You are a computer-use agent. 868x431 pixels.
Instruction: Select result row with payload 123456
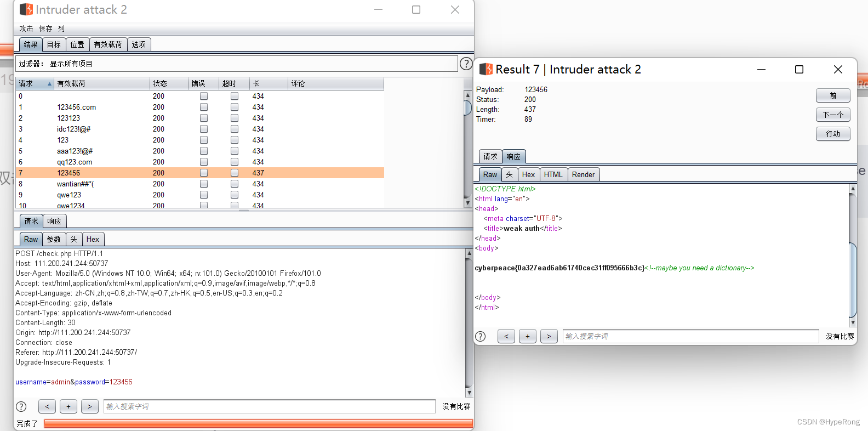tap(200, 173)
